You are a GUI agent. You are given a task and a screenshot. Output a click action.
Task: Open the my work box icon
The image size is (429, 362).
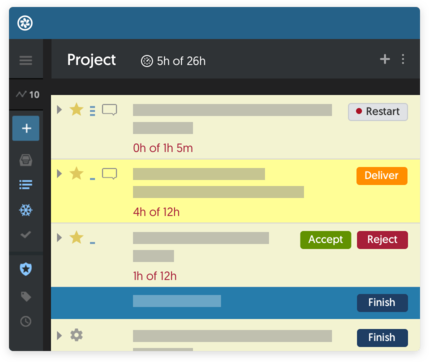(26, 160)
